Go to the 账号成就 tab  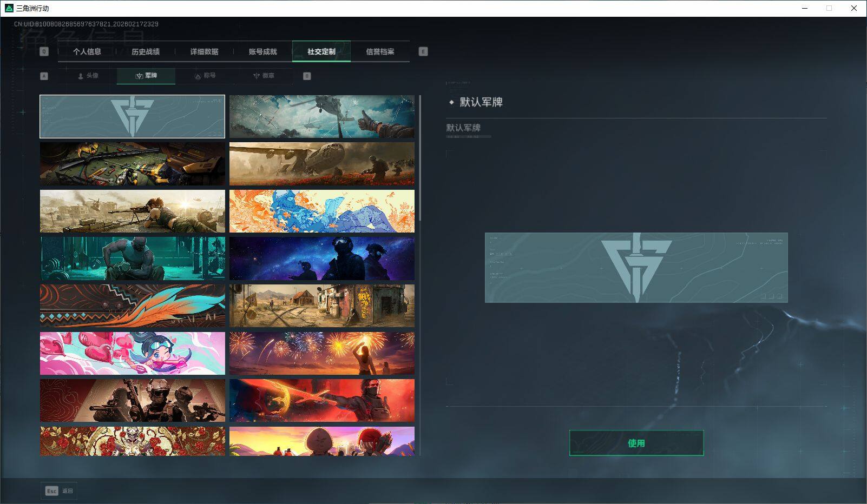point(262,52)
